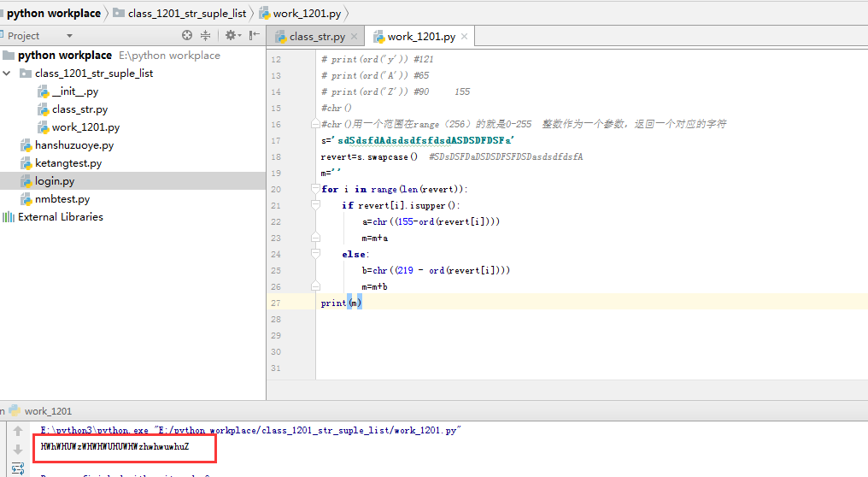Image resolution: width=868 pixels, height=477 pixels.
Task: Click the scroll from source target icon
Action: pos(187,36)
